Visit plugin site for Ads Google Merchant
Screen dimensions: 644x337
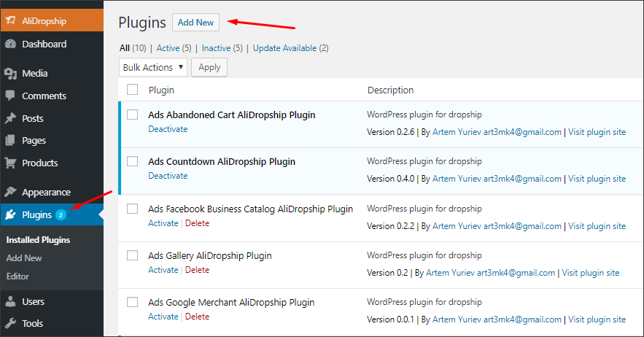tap(597, 319)
